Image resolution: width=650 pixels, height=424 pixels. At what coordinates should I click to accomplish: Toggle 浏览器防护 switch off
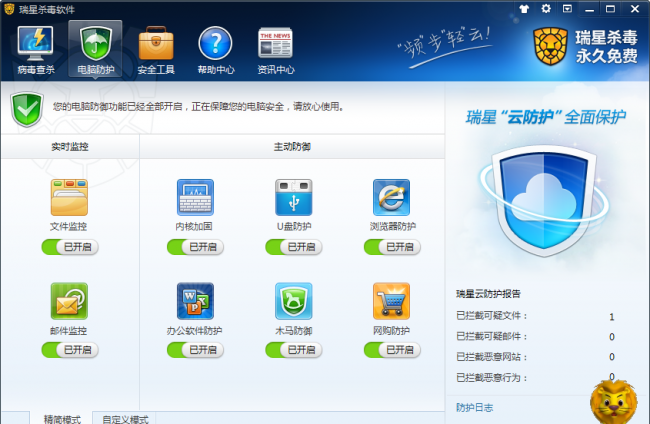(x=392, y=247)
